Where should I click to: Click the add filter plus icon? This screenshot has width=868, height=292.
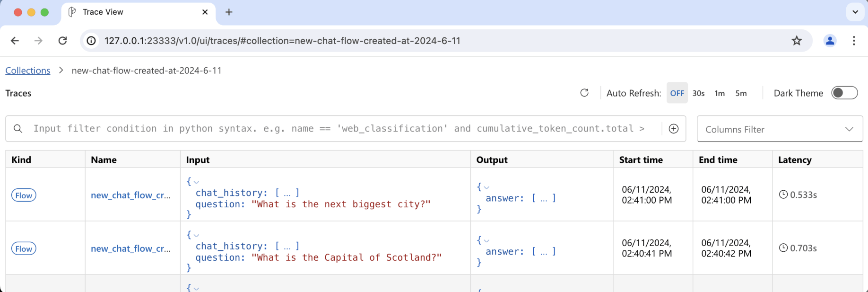coord(674,129)
